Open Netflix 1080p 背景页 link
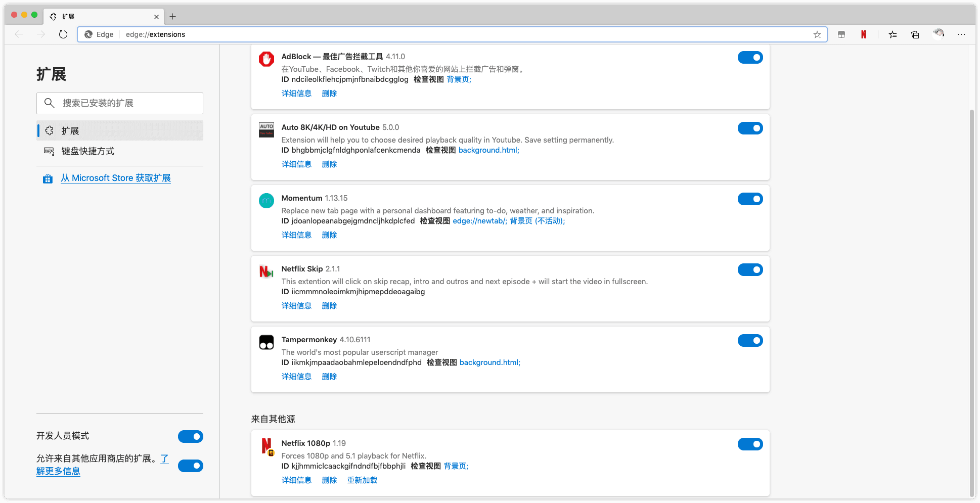The image size is (980, 503). coord(456,466)
